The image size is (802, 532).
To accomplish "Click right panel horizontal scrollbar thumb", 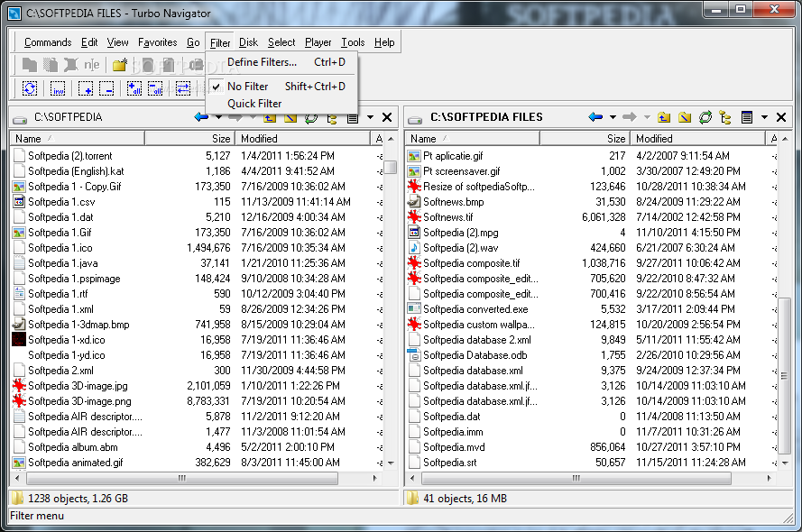I will 576,478.
